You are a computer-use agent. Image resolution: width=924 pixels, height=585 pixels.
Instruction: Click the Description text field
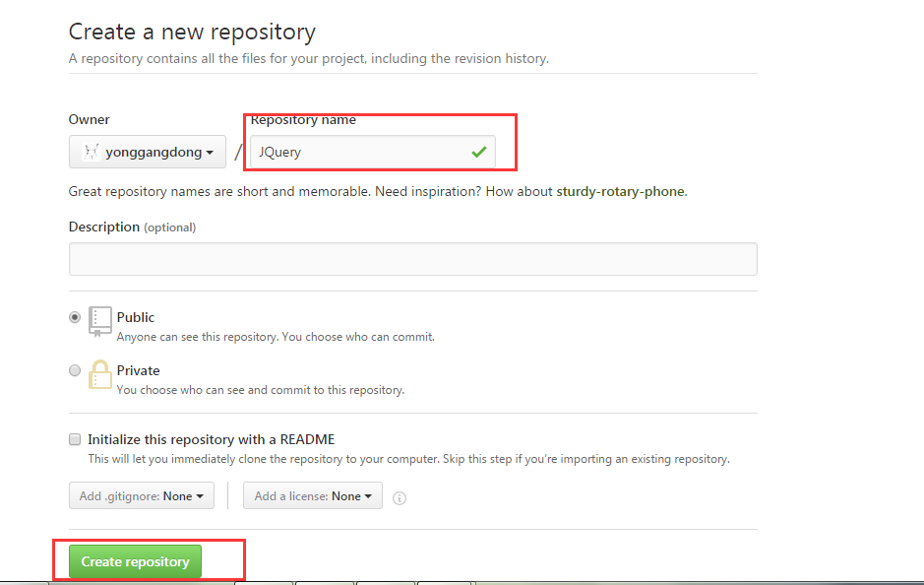click(413, 259)
